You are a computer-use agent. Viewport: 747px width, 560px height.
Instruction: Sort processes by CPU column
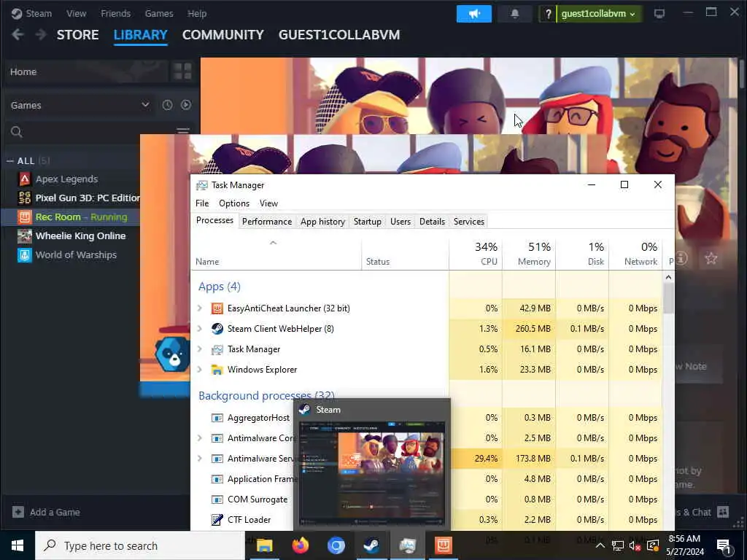(476, 254)
